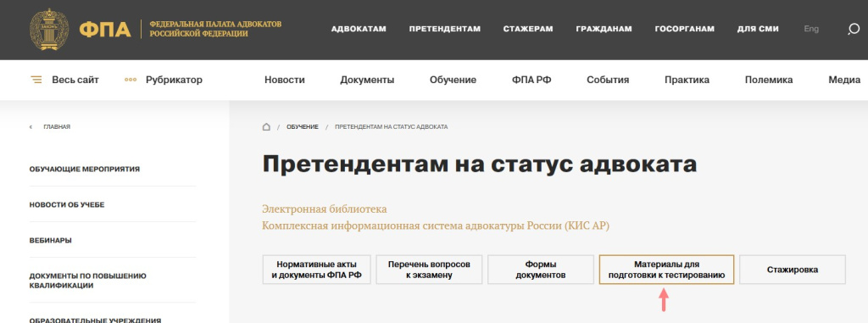Click Федеральная палата адвокатов title
Image resolution: width=868 pixels, height=323 pixels.
tap(215, 29)
